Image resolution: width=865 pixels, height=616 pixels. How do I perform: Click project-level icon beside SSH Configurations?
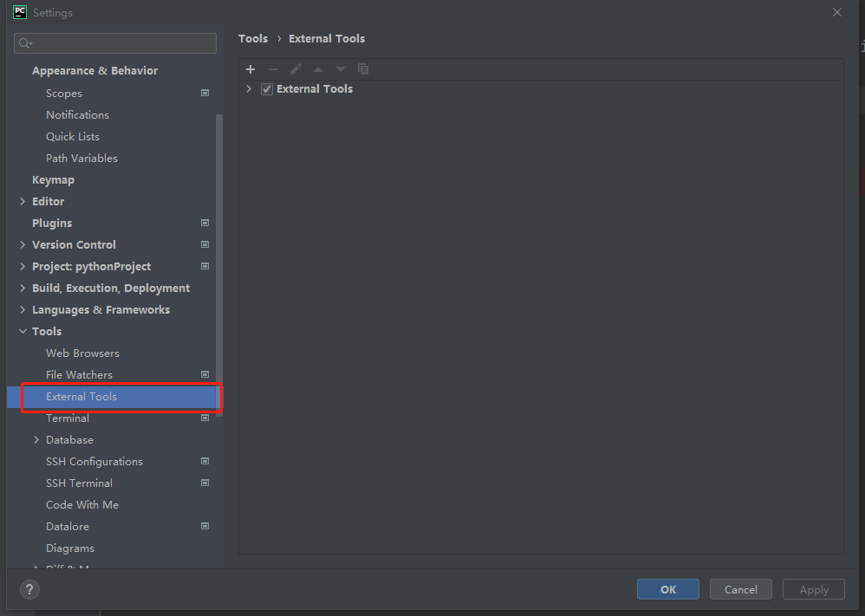[205, 461]
